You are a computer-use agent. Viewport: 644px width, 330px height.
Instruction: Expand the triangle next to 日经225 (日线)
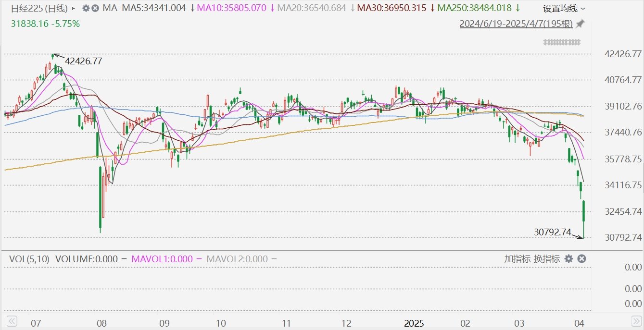[73, 9]
